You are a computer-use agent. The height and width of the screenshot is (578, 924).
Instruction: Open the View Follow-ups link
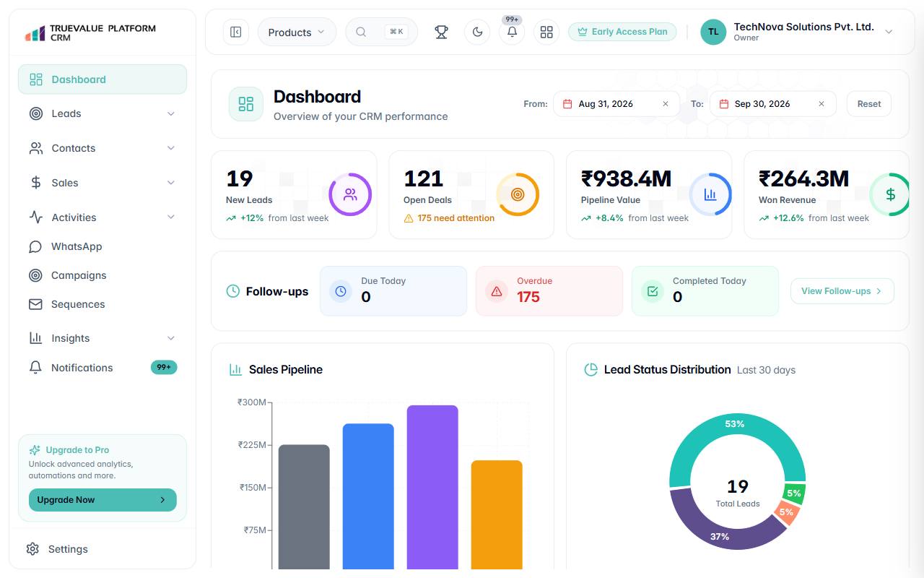click(x=842, y=291)
